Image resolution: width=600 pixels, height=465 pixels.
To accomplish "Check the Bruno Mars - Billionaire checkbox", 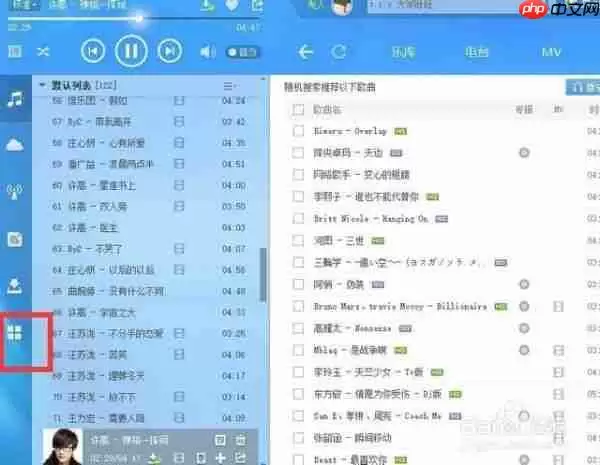I will 298,306.
